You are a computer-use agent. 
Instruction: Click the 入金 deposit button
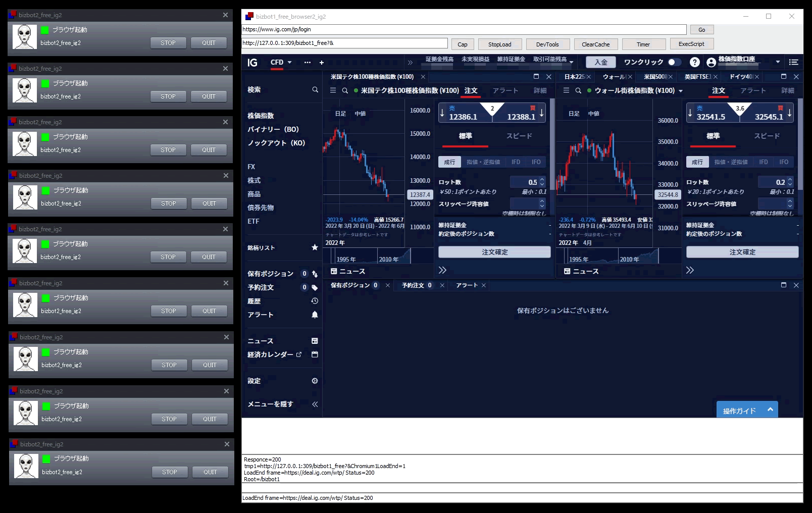[x=601, y=62]
